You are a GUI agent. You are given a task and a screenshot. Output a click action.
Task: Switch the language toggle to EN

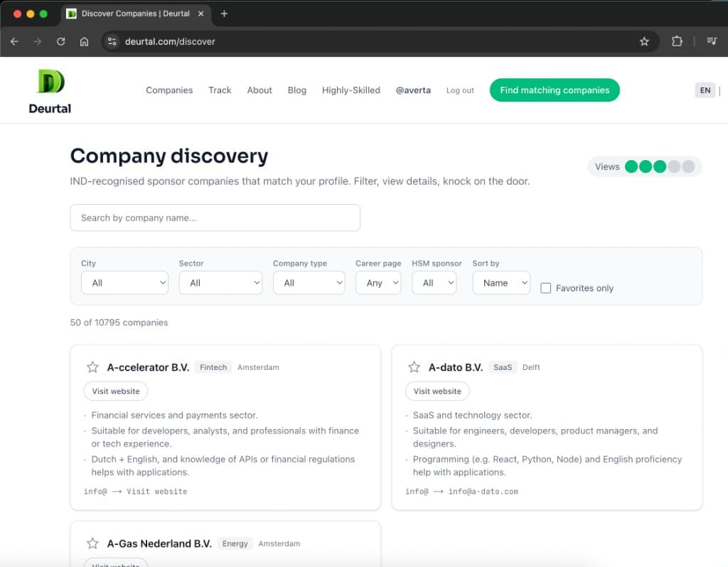705,90
